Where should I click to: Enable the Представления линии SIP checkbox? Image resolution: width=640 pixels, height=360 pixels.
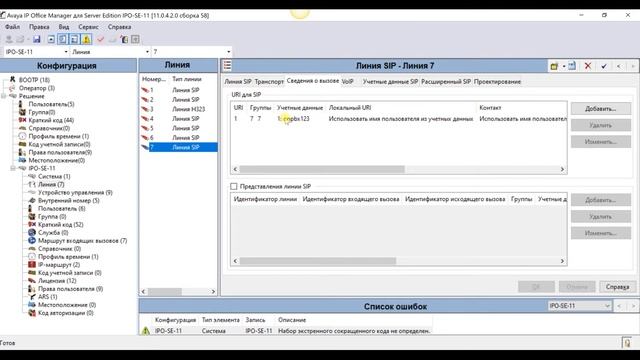(233, 186)
